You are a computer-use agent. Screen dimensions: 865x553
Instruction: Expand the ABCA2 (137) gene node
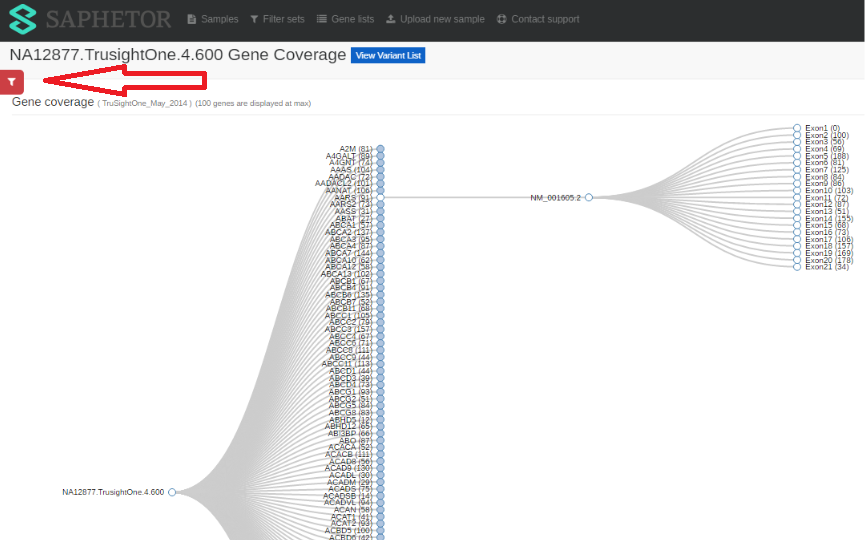380,232
